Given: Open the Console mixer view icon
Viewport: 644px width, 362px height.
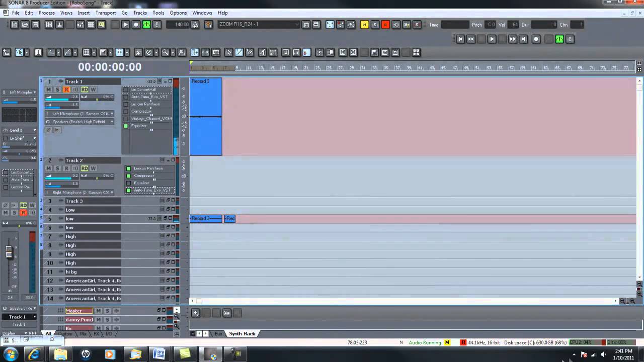Looking at the screenshot, I should point(80,24).
